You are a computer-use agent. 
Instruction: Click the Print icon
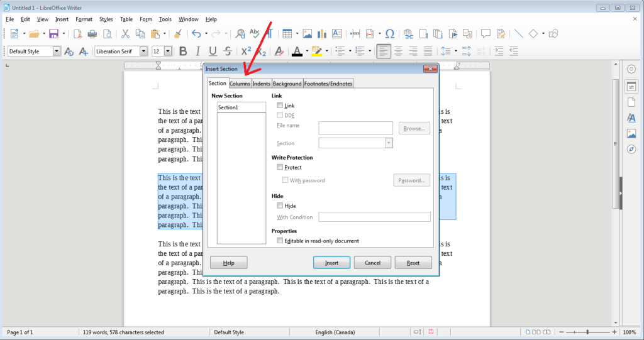92,34
